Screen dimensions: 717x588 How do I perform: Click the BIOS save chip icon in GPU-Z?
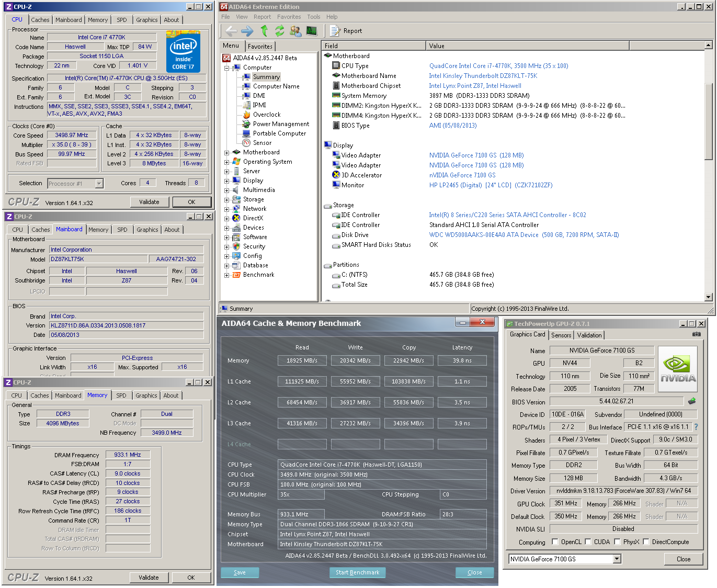coord(692,401)
